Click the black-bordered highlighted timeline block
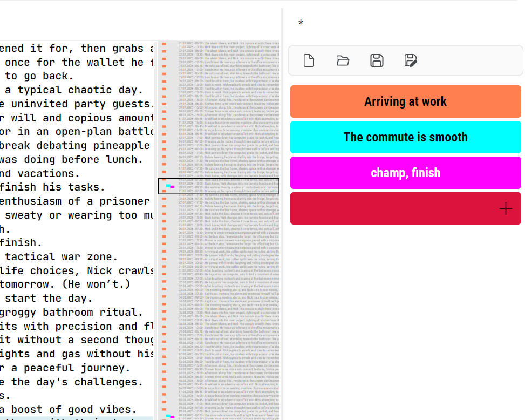 click(218, 186)
